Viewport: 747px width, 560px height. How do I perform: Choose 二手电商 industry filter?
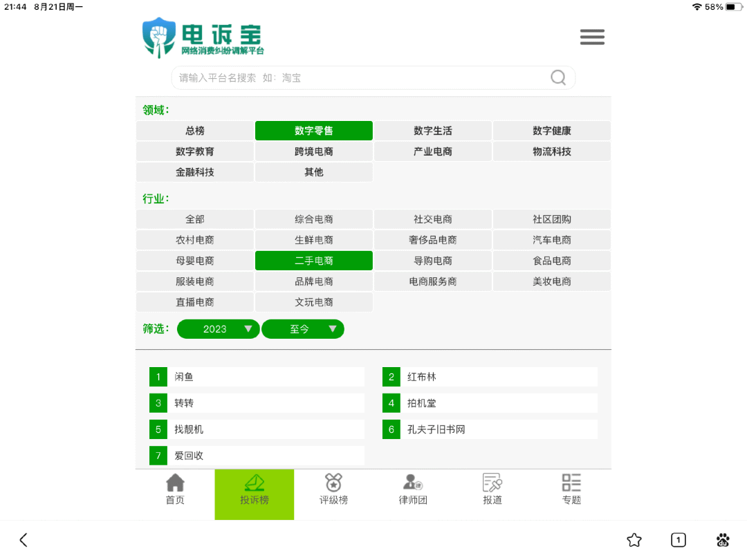point(314,261)
